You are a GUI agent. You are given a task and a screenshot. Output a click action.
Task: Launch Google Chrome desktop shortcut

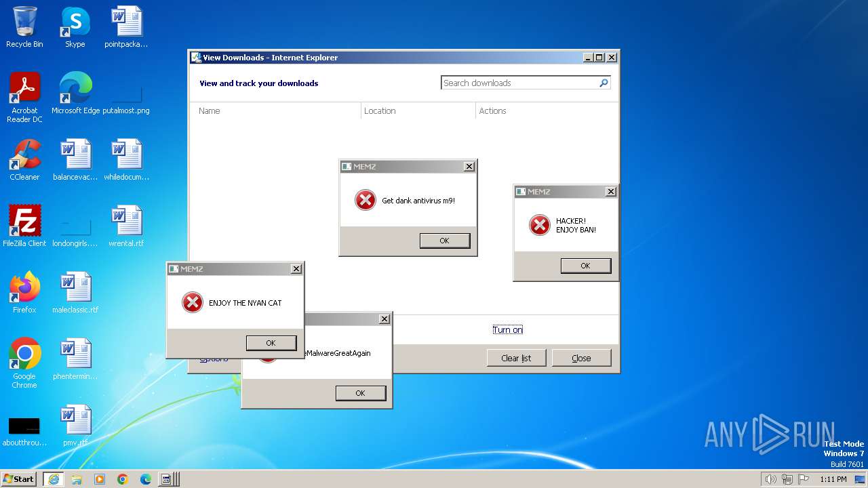pos(24,363)
